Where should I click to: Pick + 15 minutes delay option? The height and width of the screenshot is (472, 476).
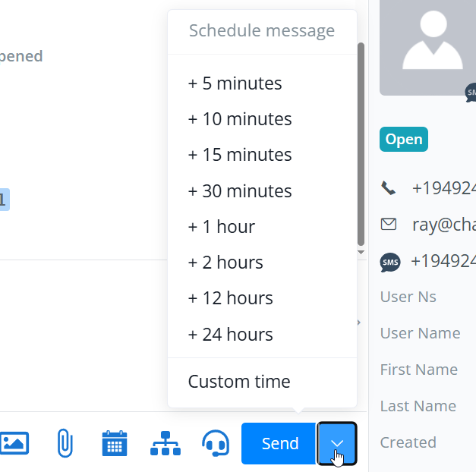[x=240, y=155]
